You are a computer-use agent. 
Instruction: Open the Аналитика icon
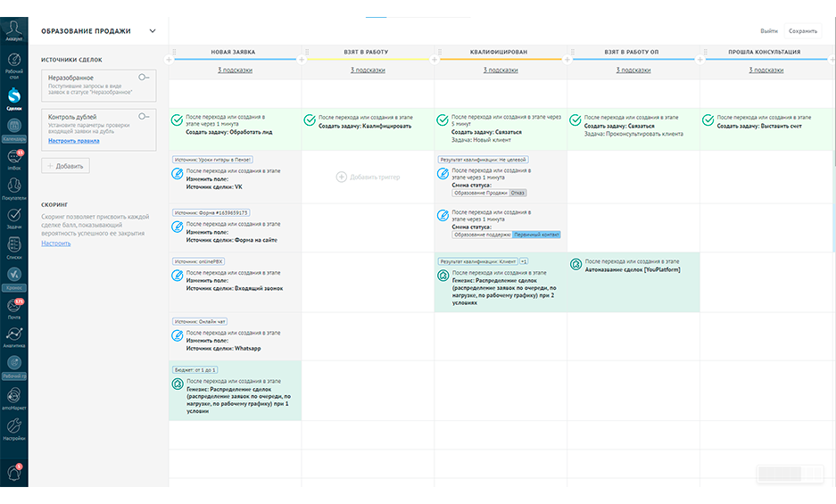point(14,337)
